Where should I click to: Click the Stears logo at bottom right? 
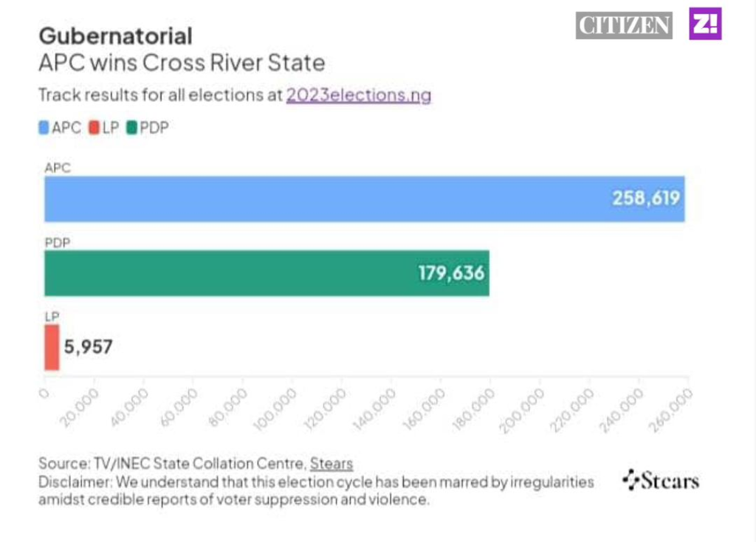coord(661,481)
